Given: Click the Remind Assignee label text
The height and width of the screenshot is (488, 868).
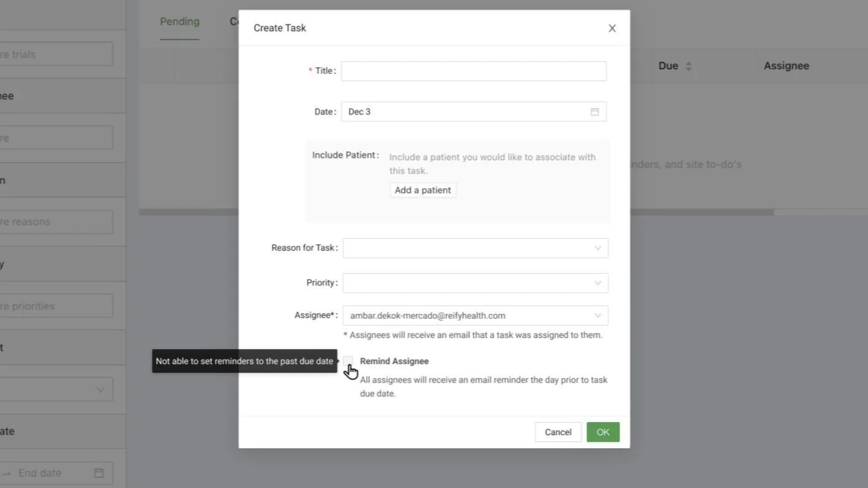Looking at the screenshot, I should click(394, 361).
